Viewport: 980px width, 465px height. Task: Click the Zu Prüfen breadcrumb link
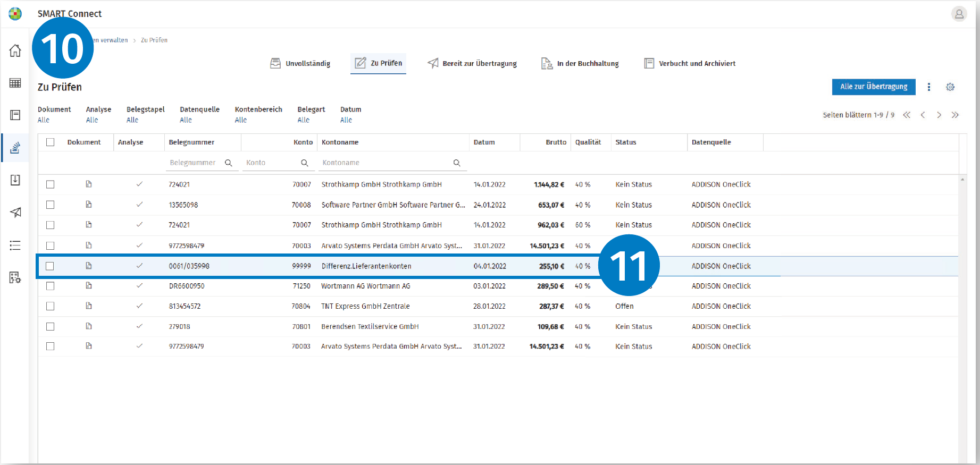[x=154, y=40]
